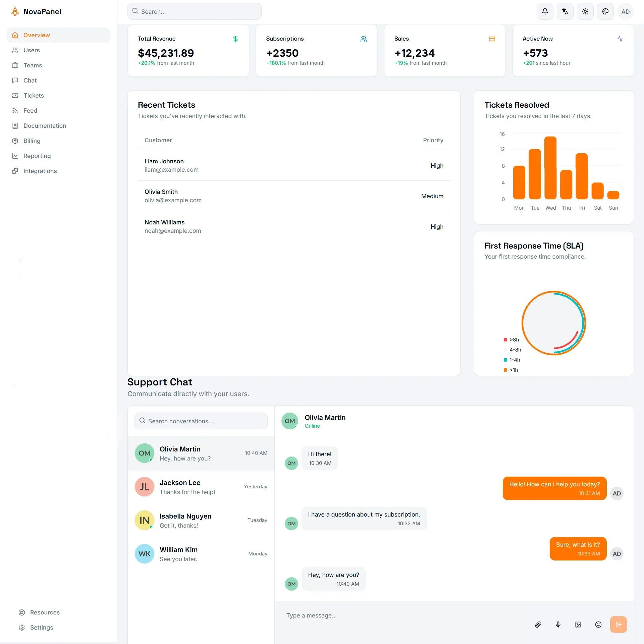Select Jackson Lee conversation
The image size is (644, 644).
point(201,487)
